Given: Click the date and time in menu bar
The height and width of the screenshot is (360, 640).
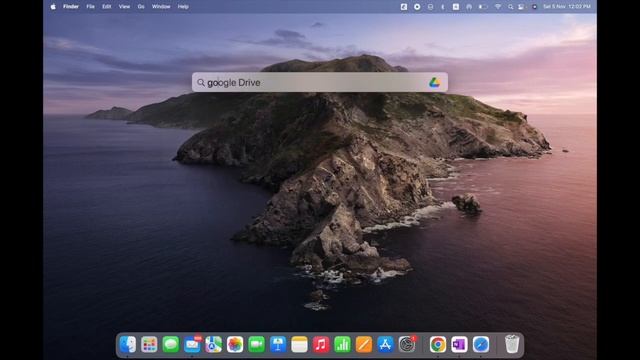Looking at the screenshot, I should point(567,7).
